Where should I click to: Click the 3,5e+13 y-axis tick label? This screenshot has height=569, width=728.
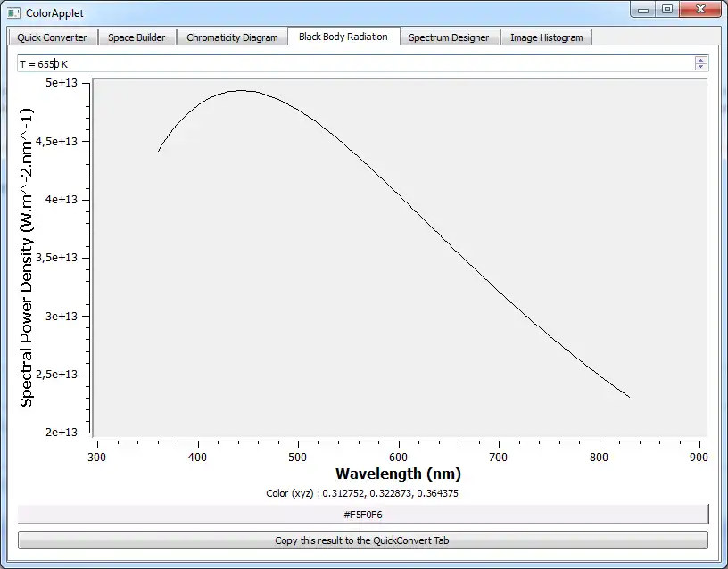pos(56,258)
